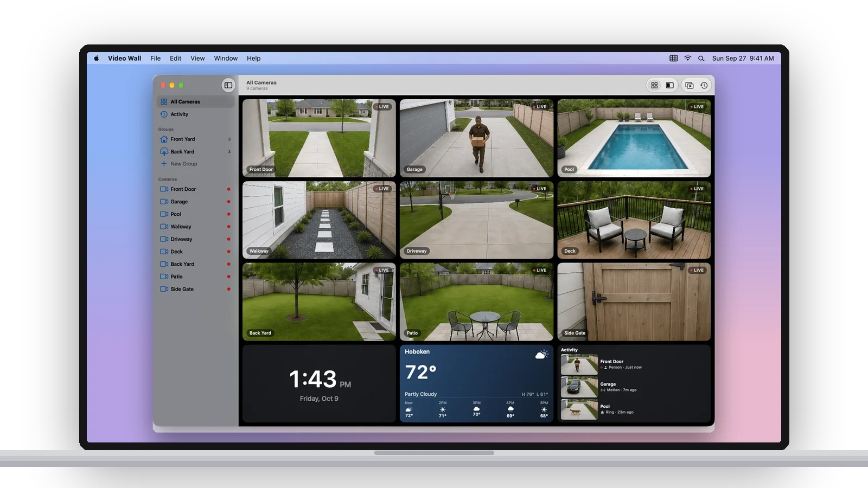The height and width of the screenshot is (488, 868).
Task: Open Activity in the sidebar
Action: [195, 114]
